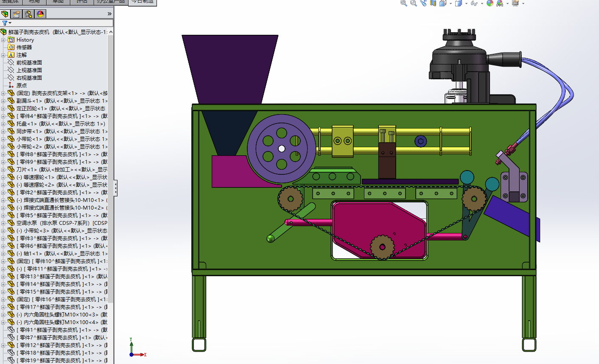Screen dimensions: 599x364
Task: Select the purple hopper part in model
Action: click(x=230, y=69)
